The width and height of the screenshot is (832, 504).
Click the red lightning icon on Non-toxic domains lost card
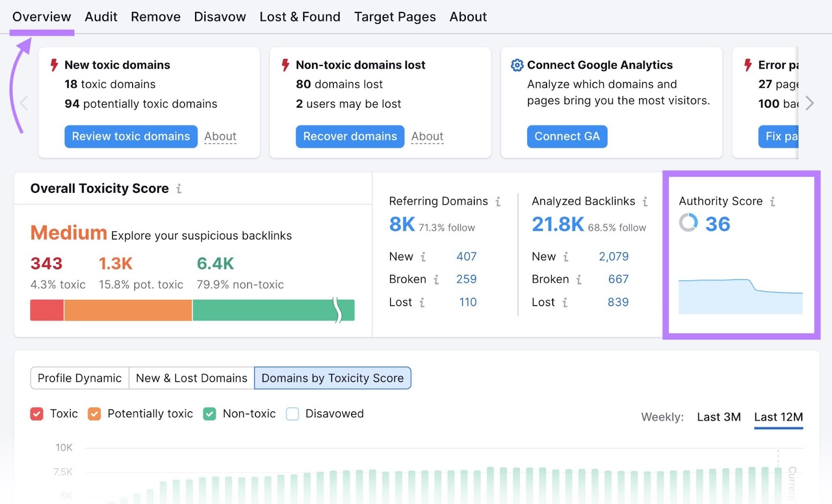tap(284, 65)
